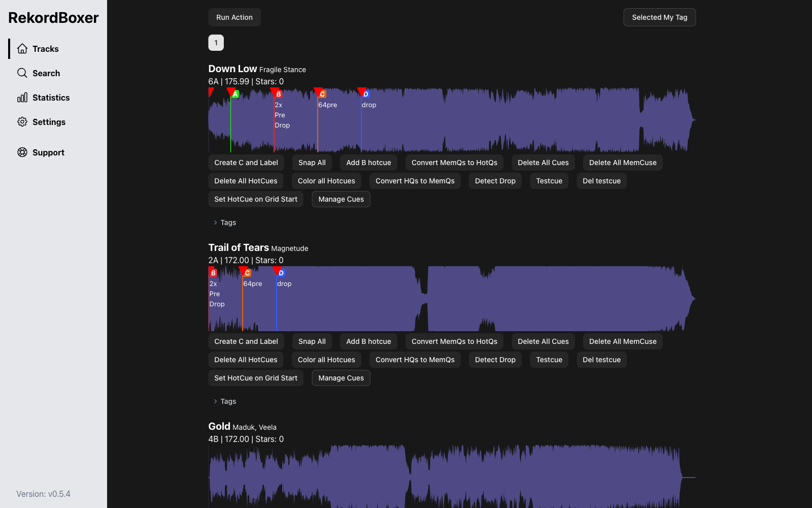Click Detect Drop for Trail of Tears

tap(495, 360)
